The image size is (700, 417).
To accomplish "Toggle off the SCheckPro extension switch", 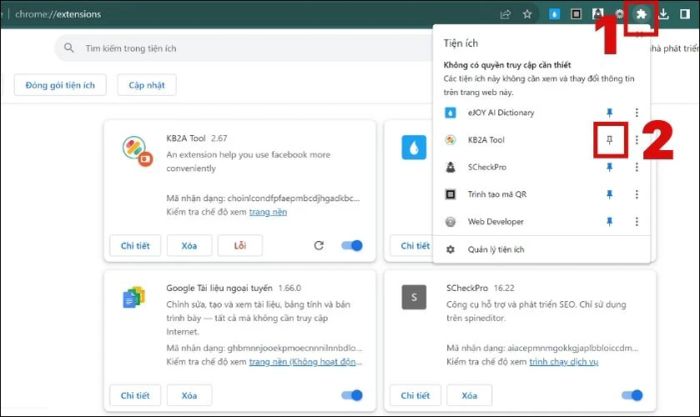I will [x=632, y=395].
